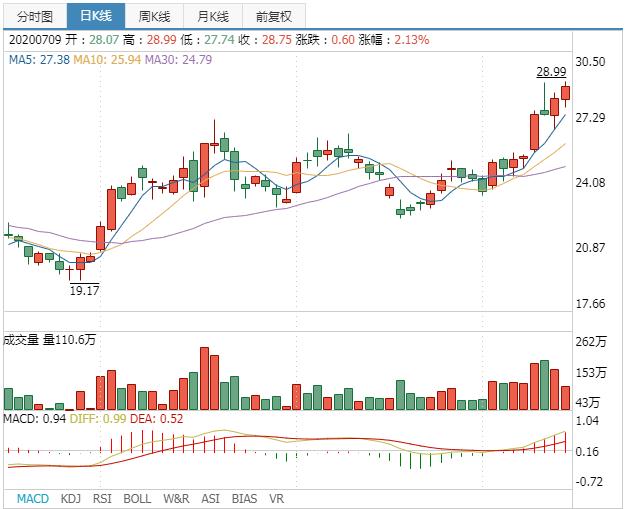Open the 周K线 weekly chart tab
Image resolution: width=627 pixels, height=509 pixels.
[x=156, y=17]
